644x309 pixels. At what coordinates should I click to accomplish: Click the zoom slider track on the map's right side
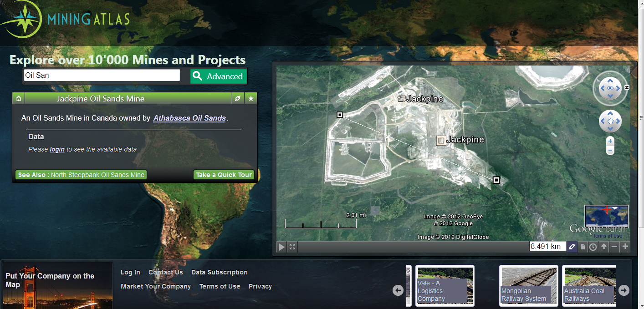[610, 147]
